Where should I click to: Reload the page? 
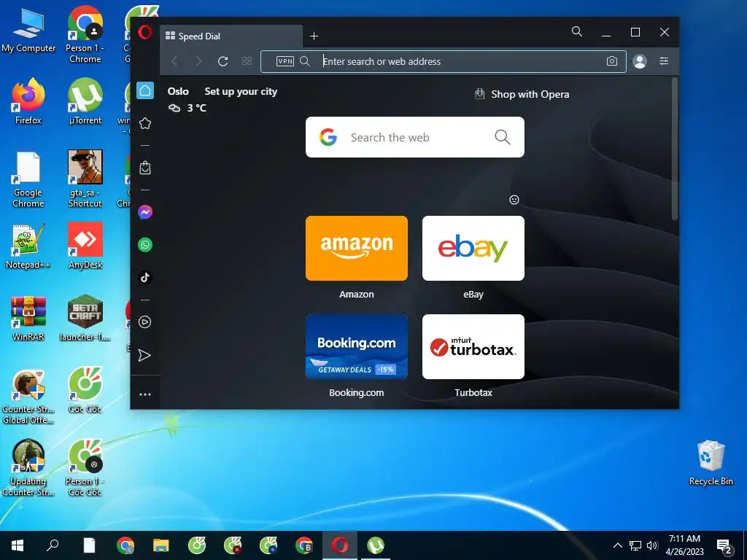[x=222, y=61]
